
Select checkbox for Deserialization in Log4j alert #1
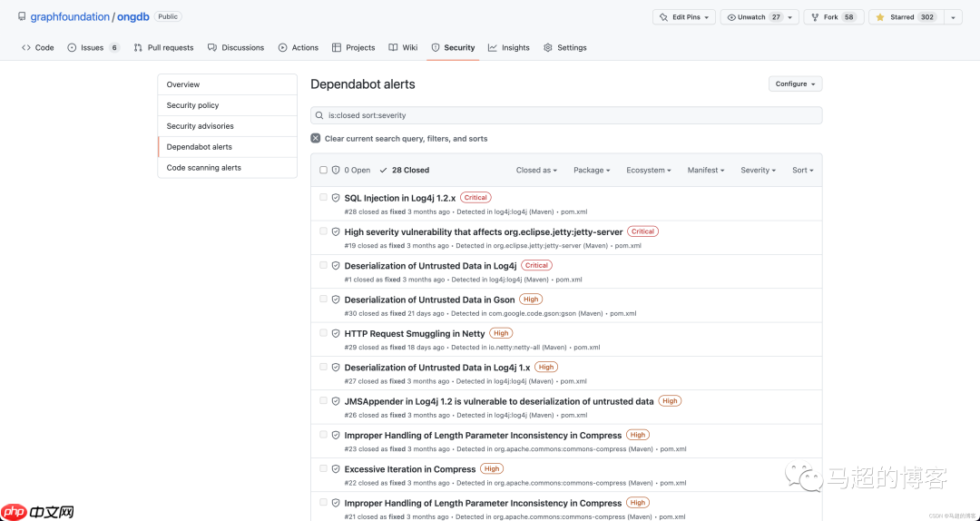click(323, 264)
